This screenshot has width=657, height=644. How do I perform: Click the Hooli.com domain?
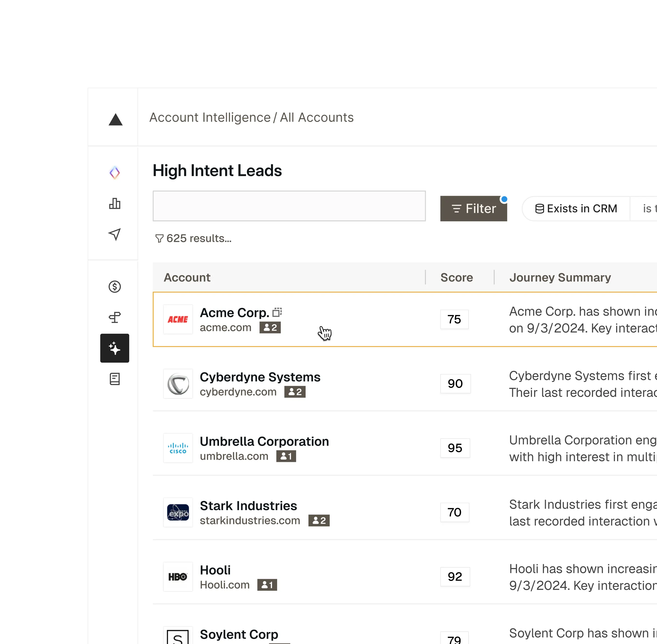pyautogui.click(x=225, y=585)
